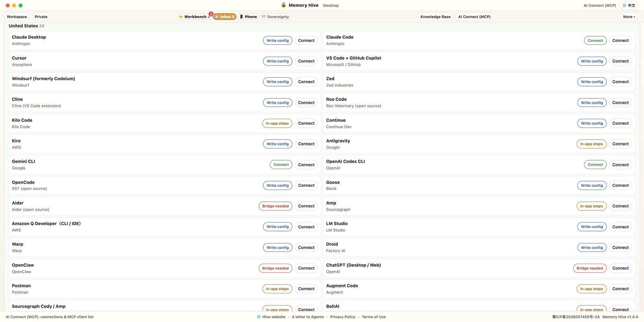
Task: Click green Connect badge for Claude Code
Action: 595,41
